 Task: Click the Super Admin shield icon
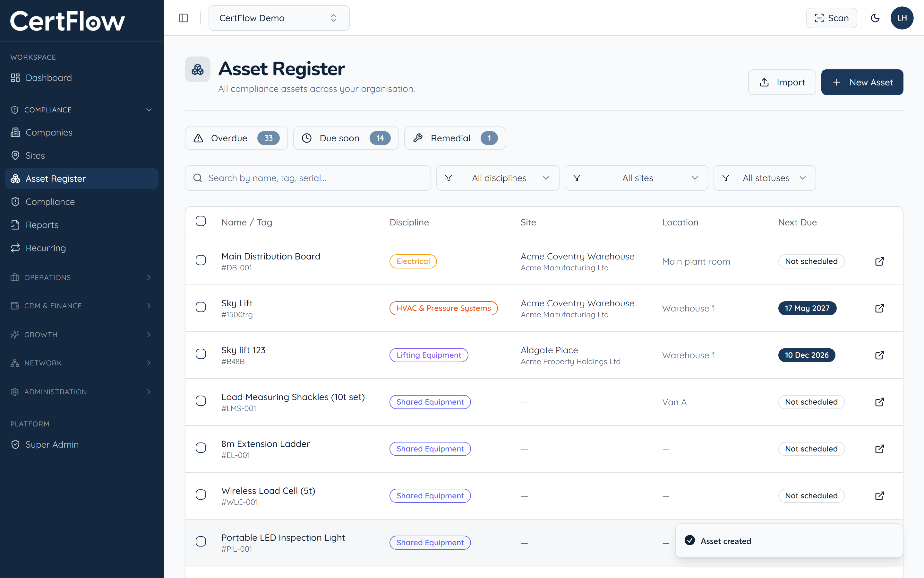pos(15,444)
